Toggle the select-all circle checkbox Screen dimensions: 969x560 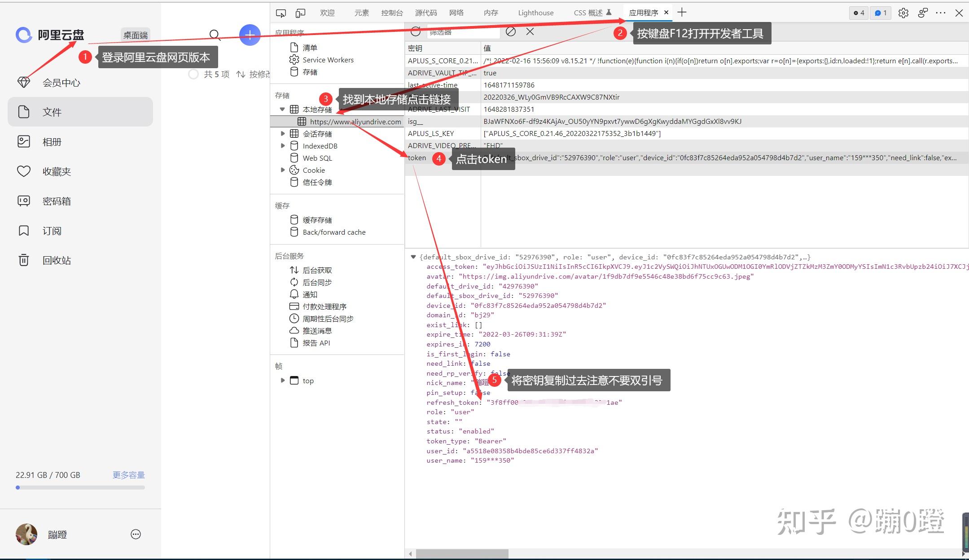pos(193,74)
